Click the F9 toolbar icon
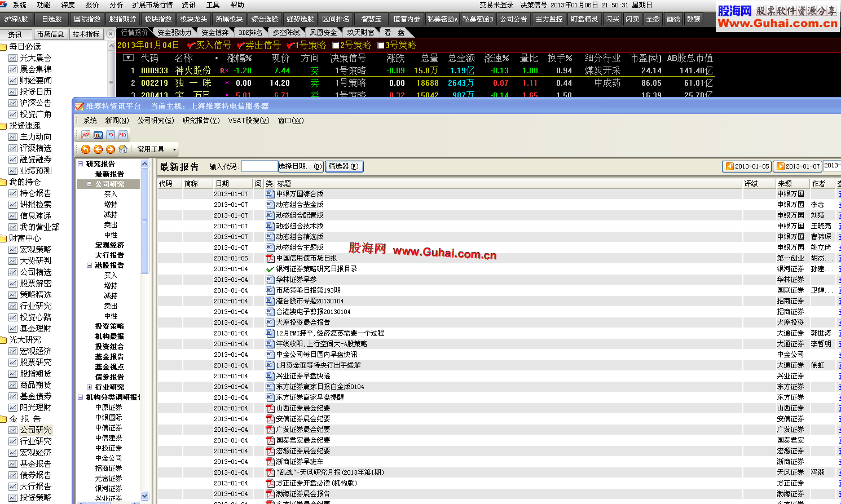Image resolution: width=841 pixels, height=504 pixels. tap(111, 135)
